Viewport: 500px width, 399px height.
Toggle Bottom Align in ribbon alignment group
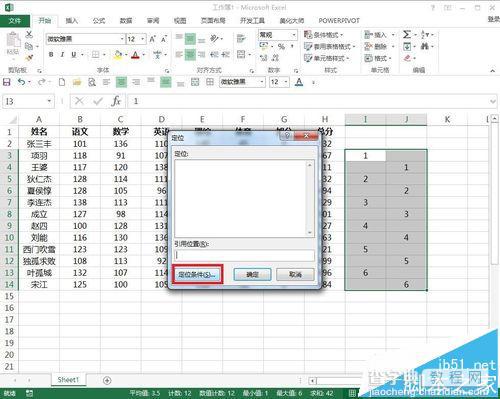tap(202, 39)
